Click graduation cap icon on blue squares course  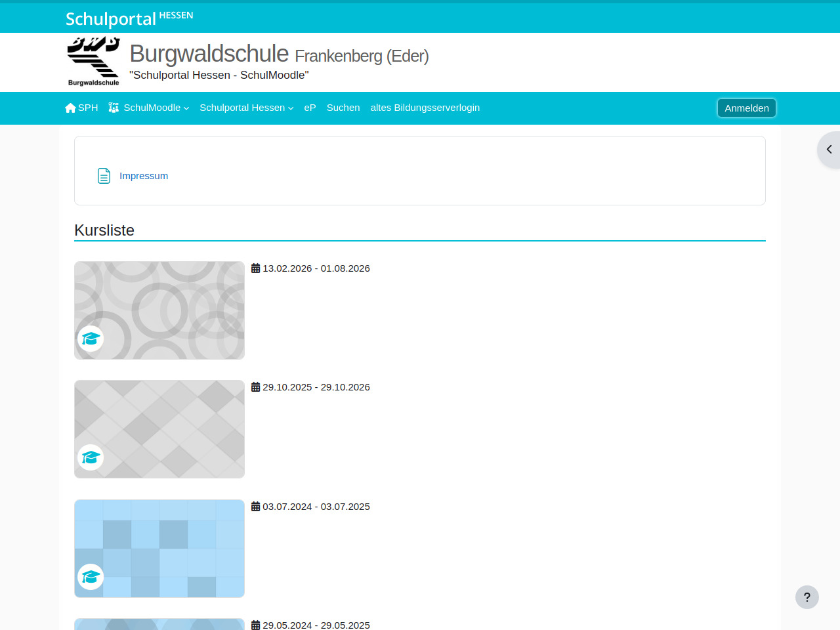(91, 577)
